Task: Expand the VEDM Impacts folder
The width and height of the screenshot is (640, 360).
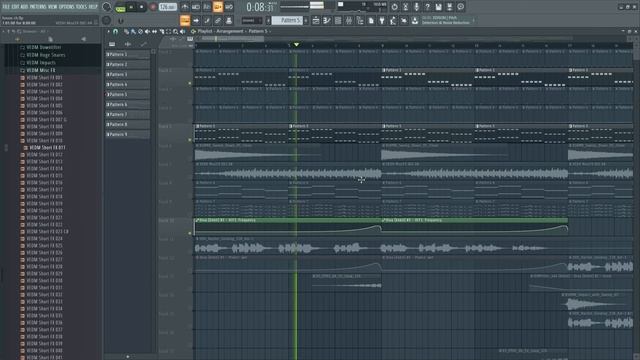Action: [x=41, y=63]
